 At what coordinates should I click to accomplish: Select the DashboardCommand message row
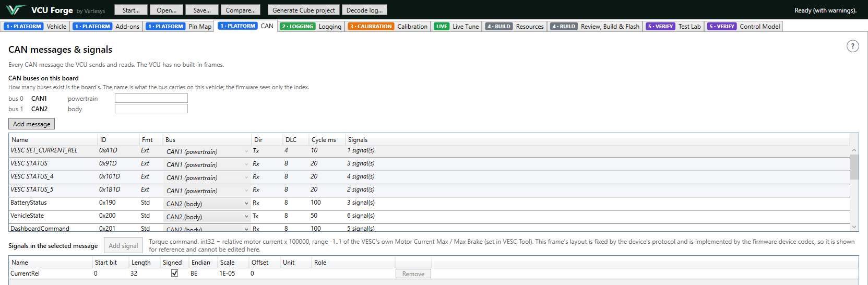[x=429, y=228]
